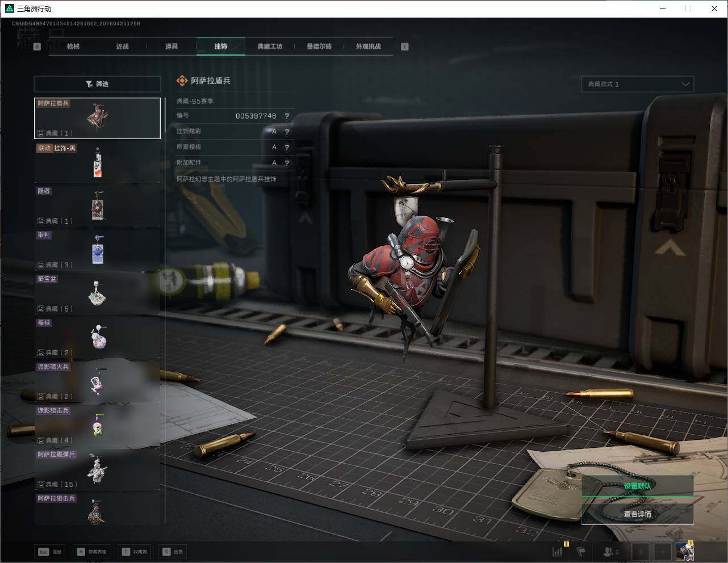Switch to the 近战 tab
Image resolution: width=728 pixels, height=563 pixels.
click(123, 47)
